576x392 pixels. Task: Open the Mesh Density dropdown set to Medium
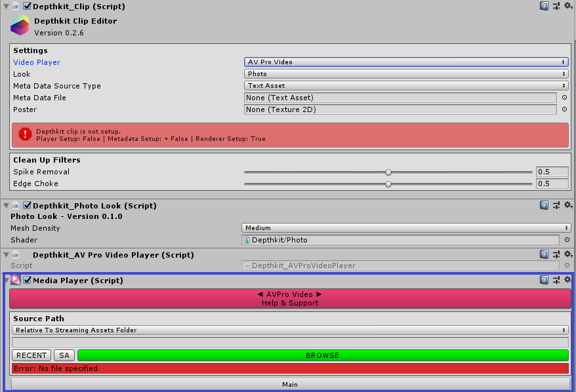pos(406,228)
